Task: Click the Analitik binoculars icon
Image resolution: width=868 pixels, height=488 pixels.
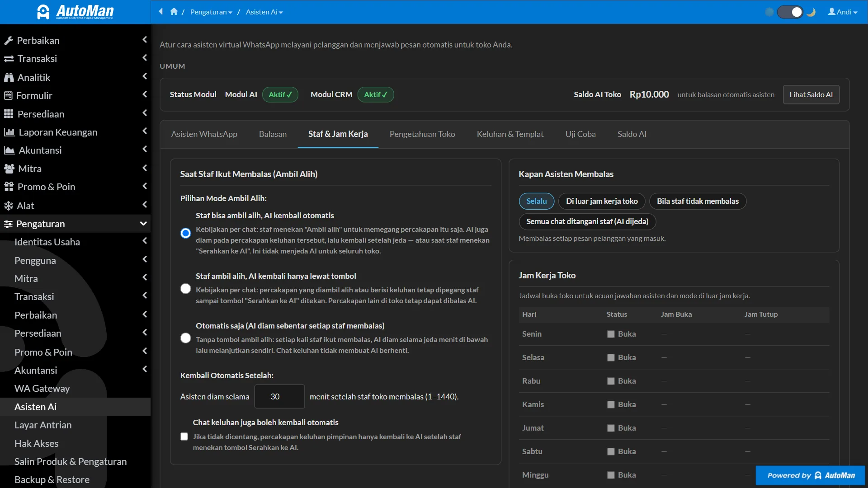Action: pos(9,77)
